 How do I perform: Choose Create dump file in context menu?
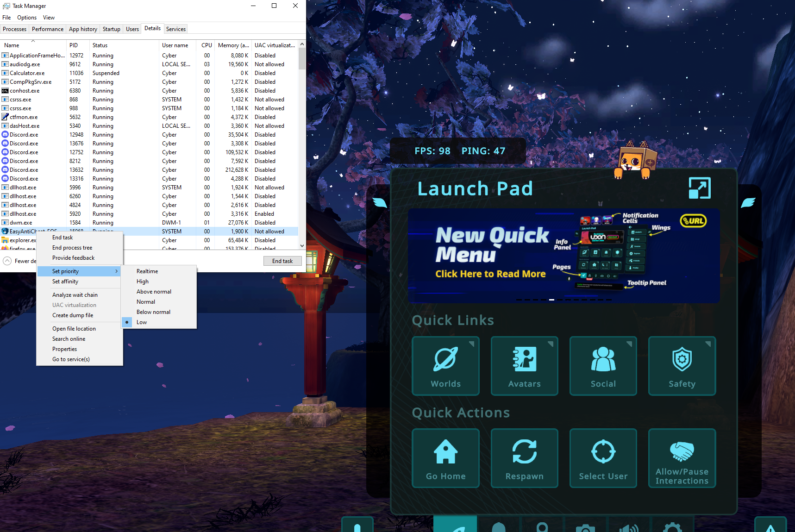[79, 315]
